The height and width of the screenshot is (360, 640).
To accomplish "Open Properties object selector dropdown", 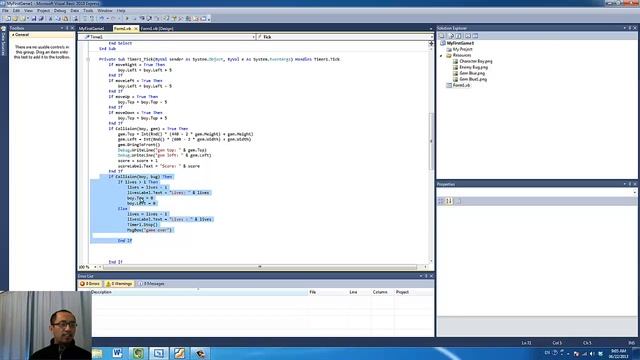I will click(635, 192).
